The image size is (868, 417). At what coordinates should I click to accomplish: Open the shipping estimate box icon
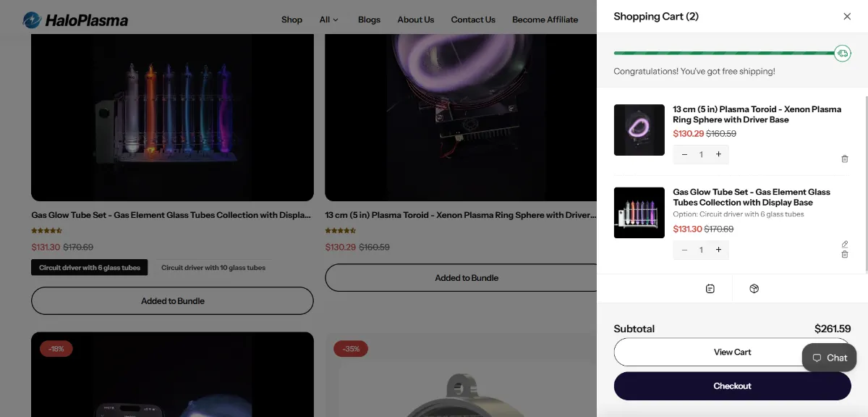(x=754, y=289)
